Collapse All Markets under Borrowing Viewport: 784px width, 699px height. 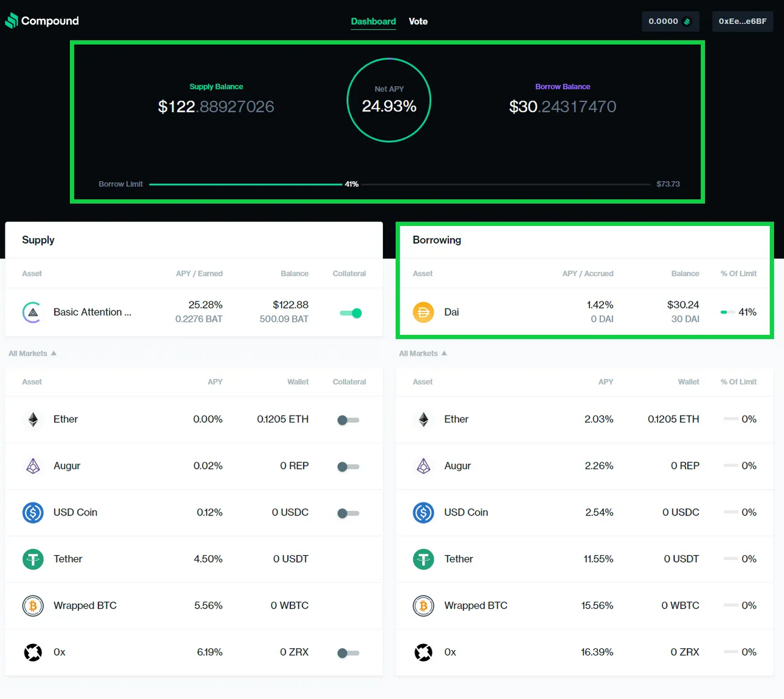tap(423, 353)
